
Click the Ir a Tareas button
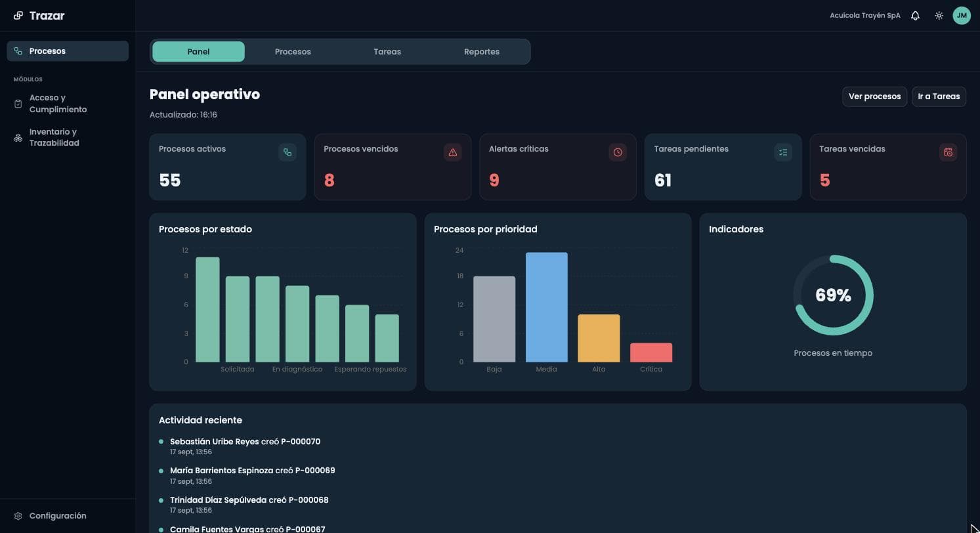coord(939,96)
